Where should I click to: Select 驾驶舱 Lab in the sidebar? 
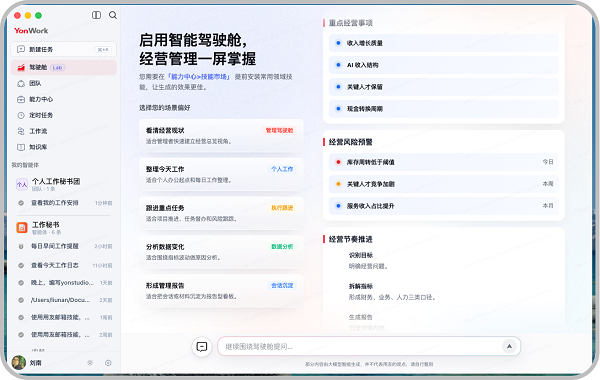(64, 67)
